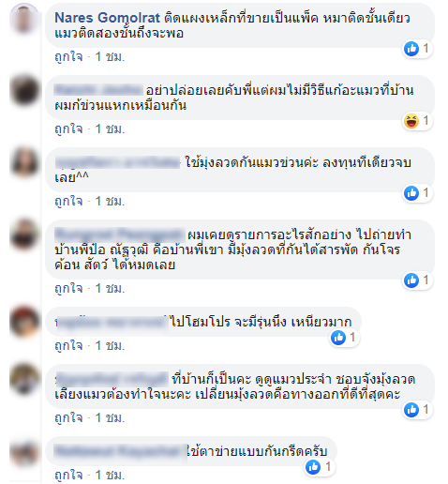Like the second comment about แมวที่บ้าน

(68, 129)
